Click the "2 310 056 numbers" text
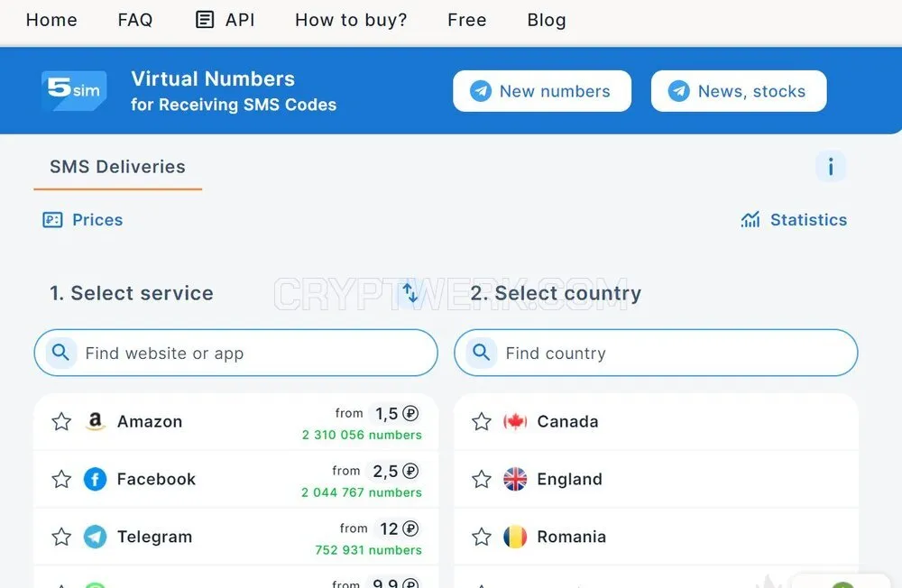The image size is (902, 588). coord(362,435)
